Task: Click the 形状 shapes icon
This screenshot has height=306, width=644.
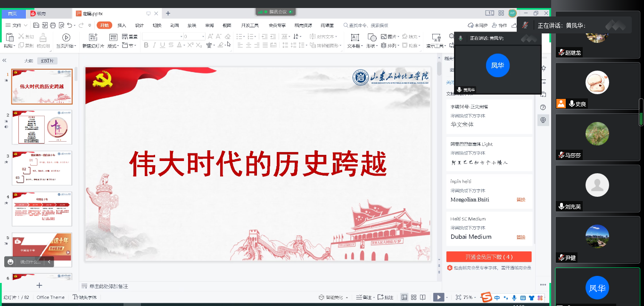Action: (x=372, y=37)
